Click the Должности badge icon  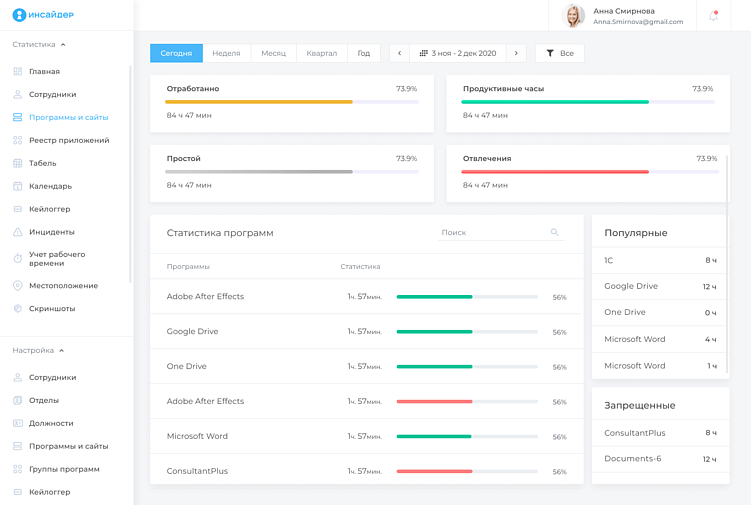pyautogui.click(x=18, y=424)
